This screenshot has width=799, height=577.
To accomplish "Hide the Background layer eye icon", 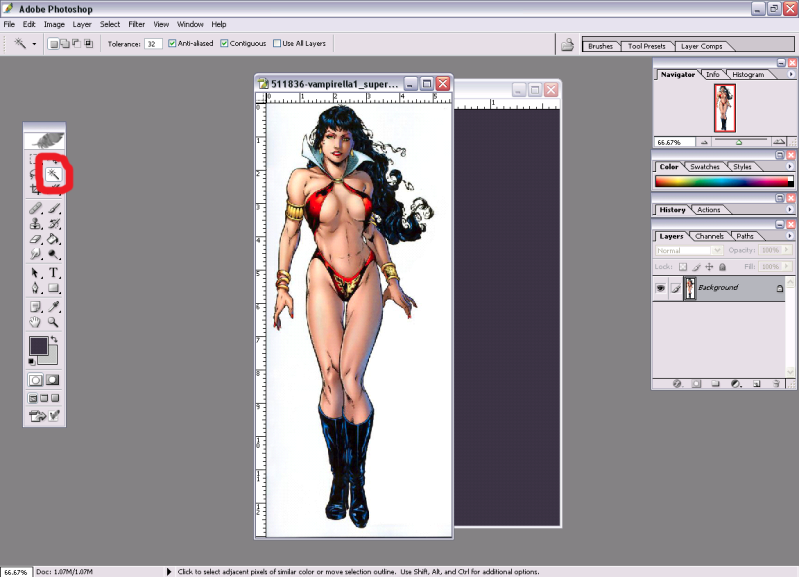I will 660,288.
